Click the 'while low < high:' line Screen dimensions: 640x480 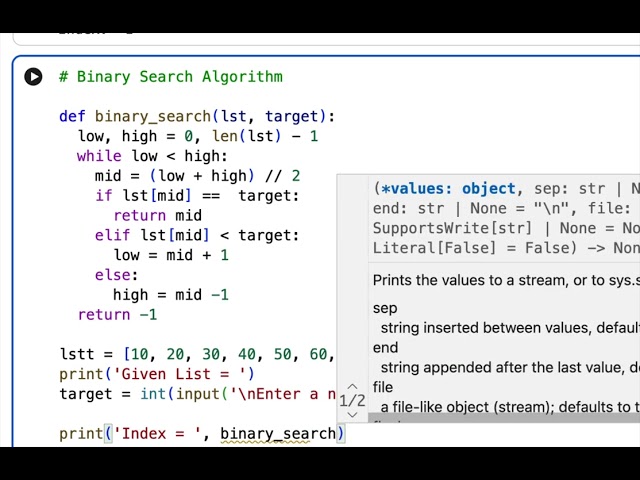[x=152, y=156]
